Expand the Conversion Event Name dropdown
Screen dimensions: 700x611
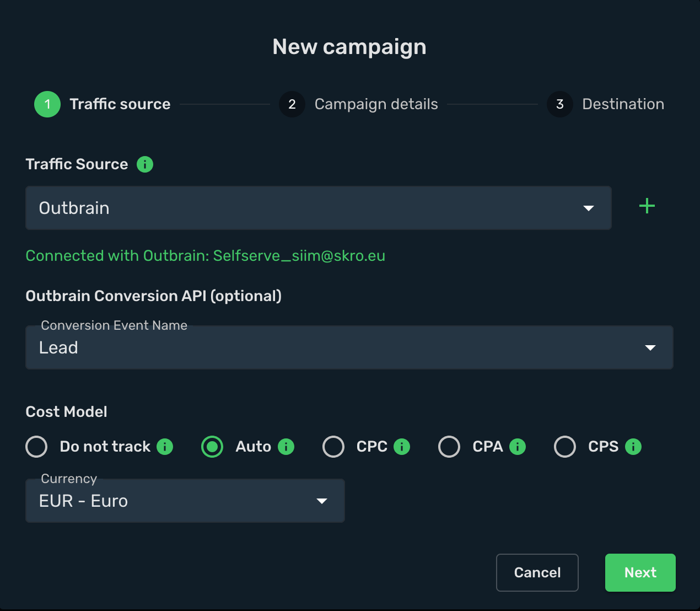coord(349,347)
